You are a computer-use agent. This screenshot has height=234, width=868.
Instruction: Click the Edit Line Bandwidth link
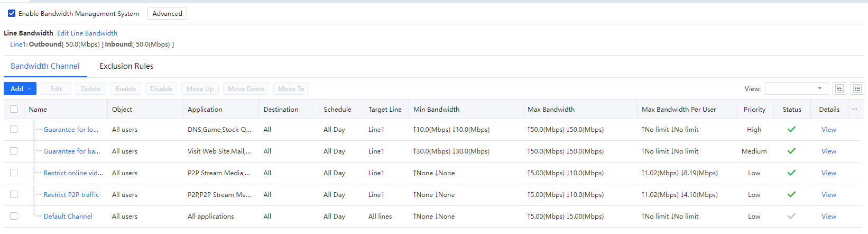point(87,33)
